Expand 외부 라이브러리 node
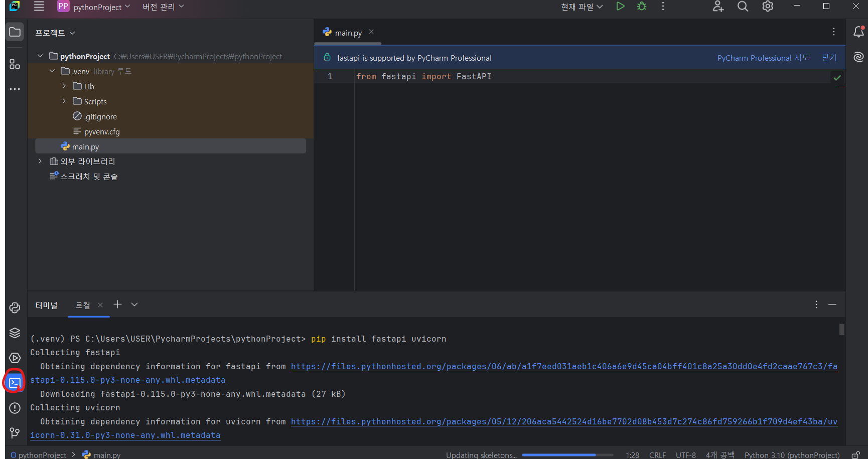 40,162
